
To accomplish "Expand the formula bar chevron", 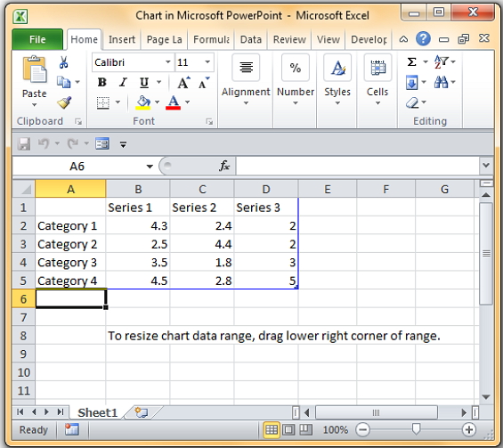I will coord(486,166).
